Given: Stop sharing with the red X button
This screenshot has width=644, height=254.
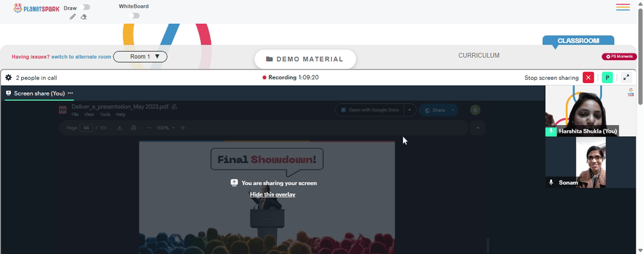Looking at the screenshot, I should point(588,77).
